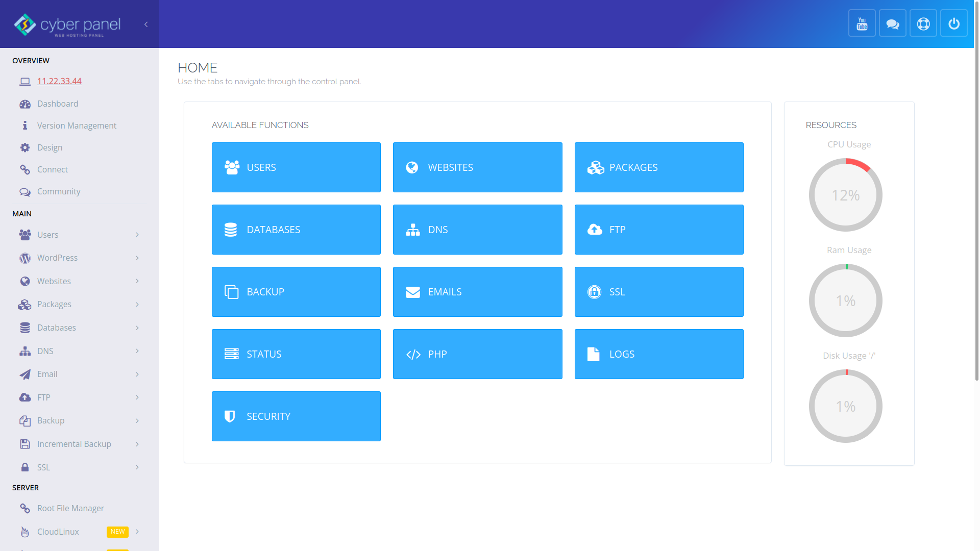
Task: Click the WordPress icon in the sidebar
Action: point(25,258)
